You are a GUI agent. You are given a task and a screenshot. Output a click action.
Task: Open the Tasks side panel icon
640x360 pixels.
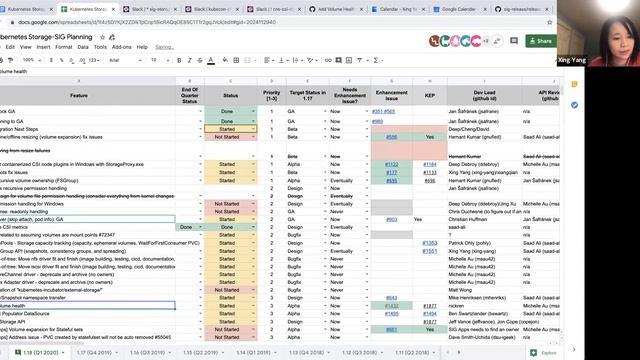point(574,105)
